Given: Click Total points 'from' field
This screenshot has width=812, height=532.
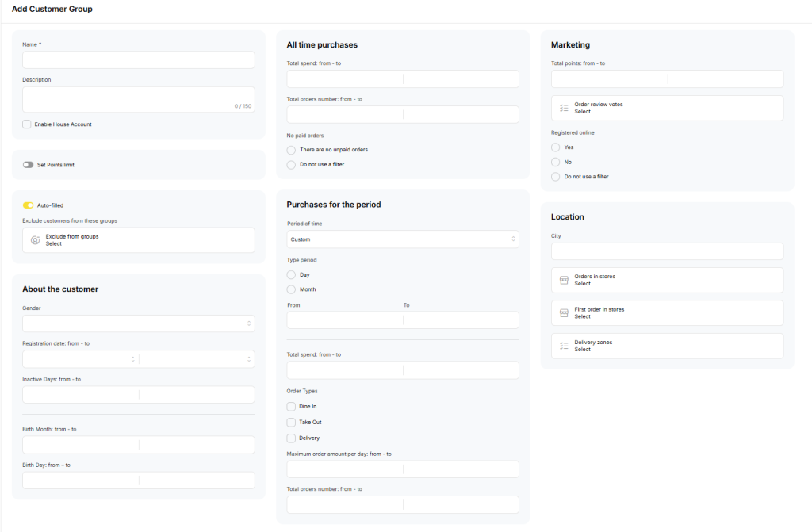Looking at the screenshot, I should [610, 79].
